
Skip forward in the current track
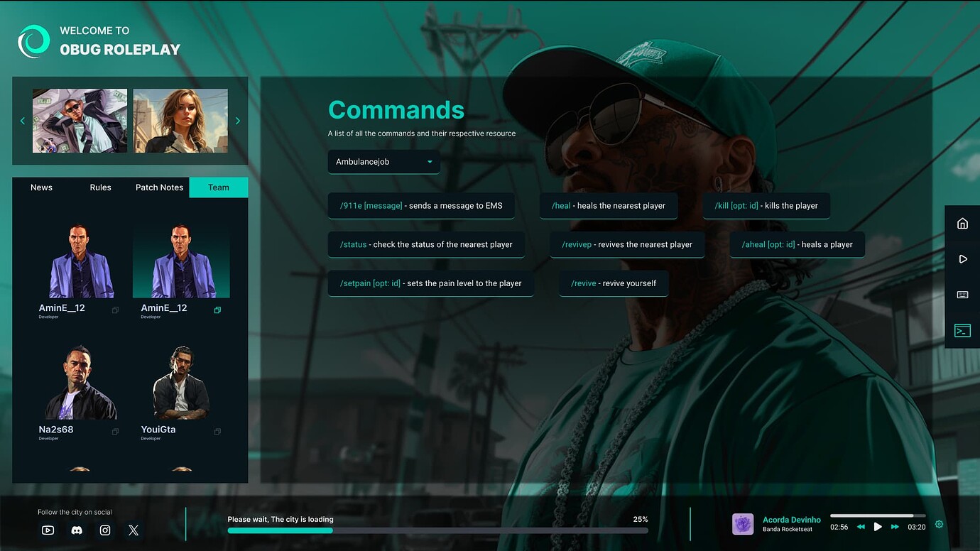pos(895,527)
